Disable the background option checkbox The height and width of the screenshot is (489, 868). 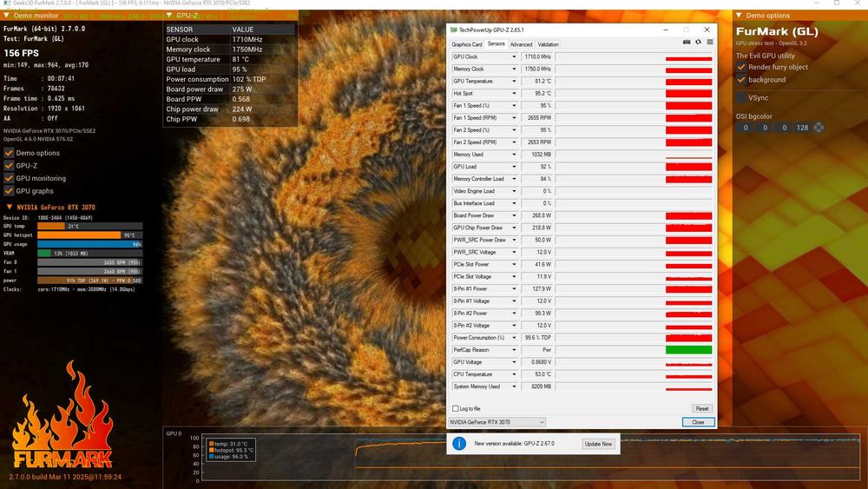(741, 80)
